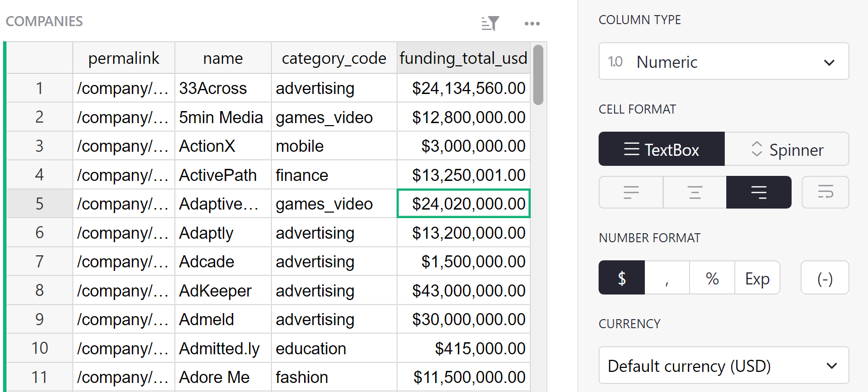868x392 pixels.
Task: Expand the Default currency (USD) dropdown
Action: (723, 366)
